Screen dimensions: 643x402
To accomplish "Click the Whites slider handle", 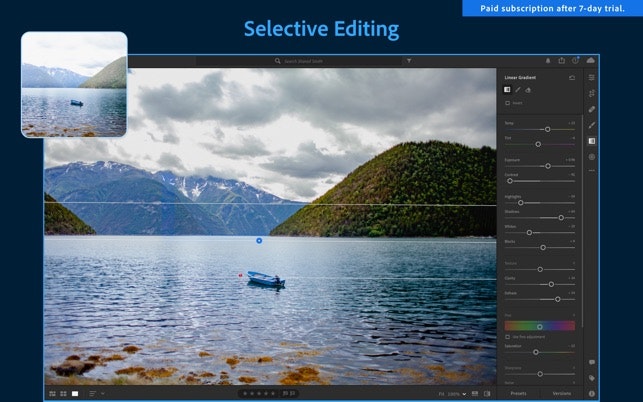I will coord(529,233).
